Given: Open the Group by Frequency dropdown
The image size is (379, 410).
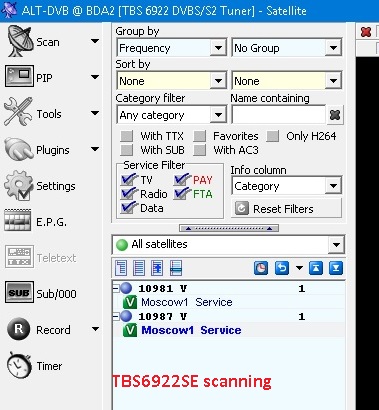Looking at the screenshot, I should coord(172,48).
